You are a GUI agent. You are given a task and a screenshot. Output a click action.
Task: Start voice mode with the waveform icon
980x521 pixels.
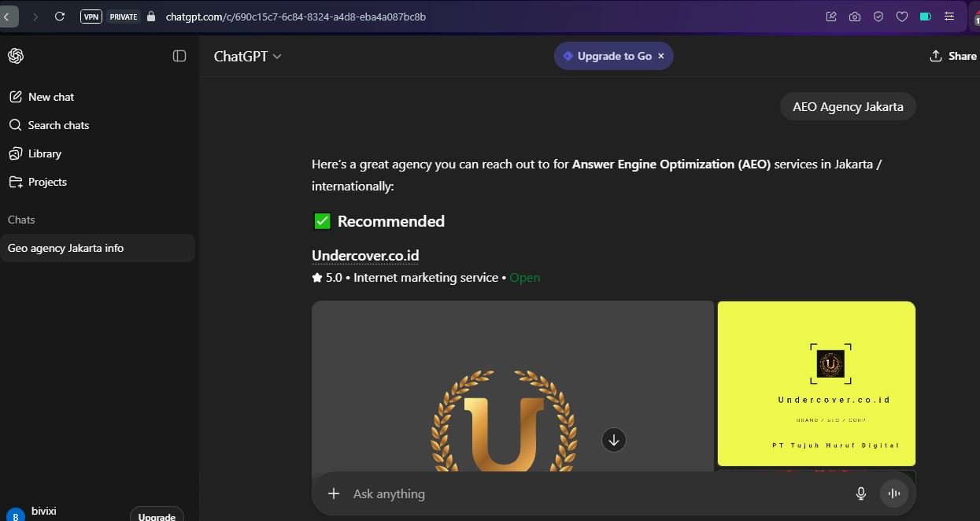(893, 493)
